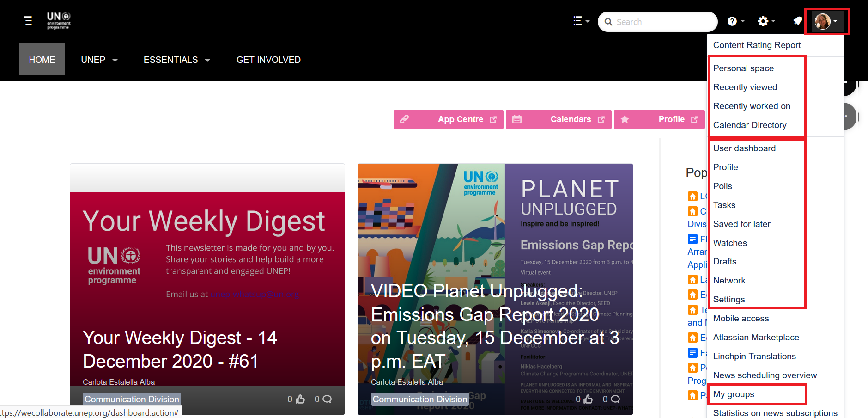
Task: Select My groups menu item
Action: point(733,394)
